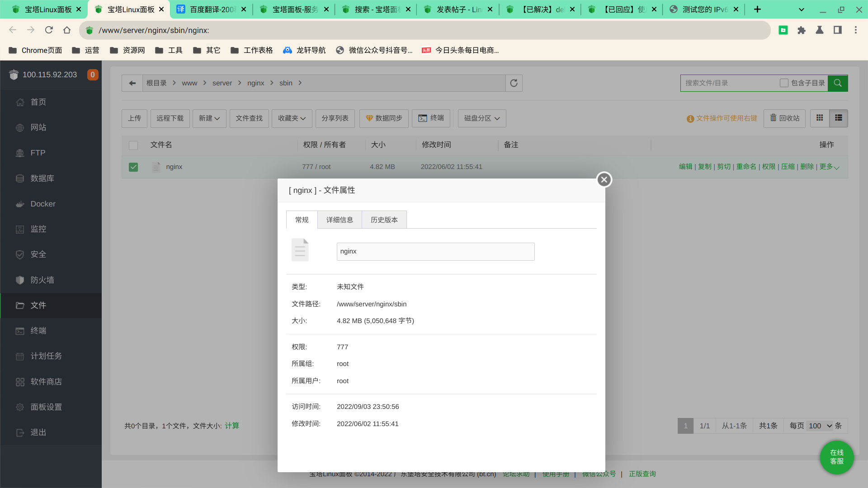This screenshot has width=868, height=488.
Task: Click 压缩 link for nginx
Action: tap(788, 167)
